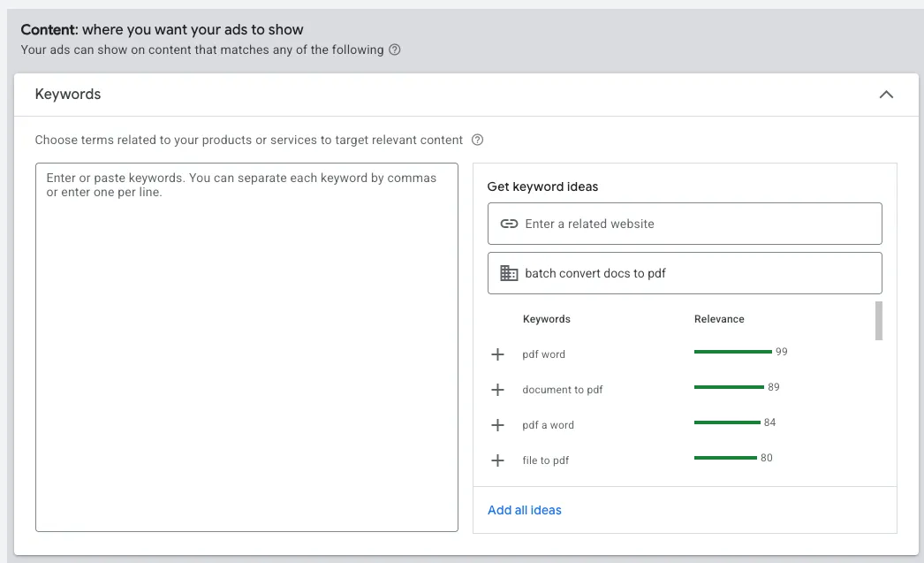Click the link icon in the related website field

pos(509,224)
